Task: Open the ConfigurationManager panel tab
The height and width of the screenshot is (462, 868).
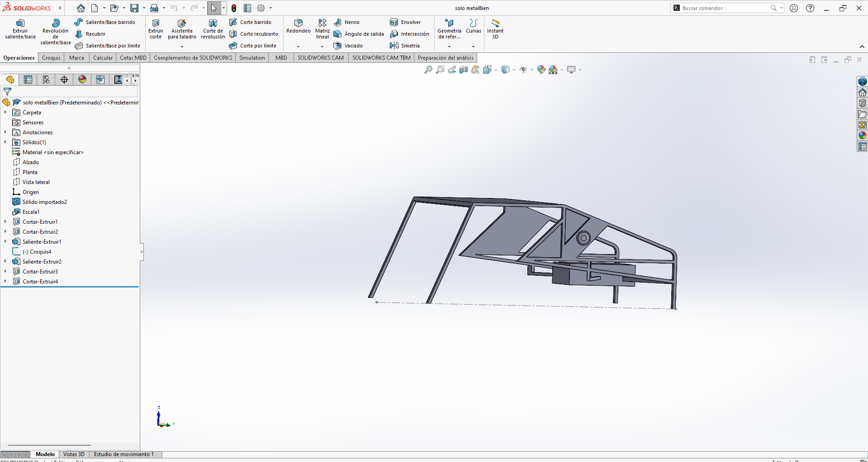Action: coord(46,80)
